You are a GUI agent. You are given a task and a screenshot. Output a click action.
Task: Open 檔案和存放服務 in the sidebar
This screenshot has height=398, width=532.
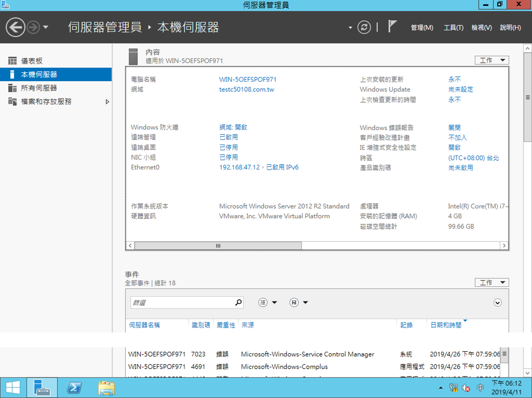[x=56, y=102]
